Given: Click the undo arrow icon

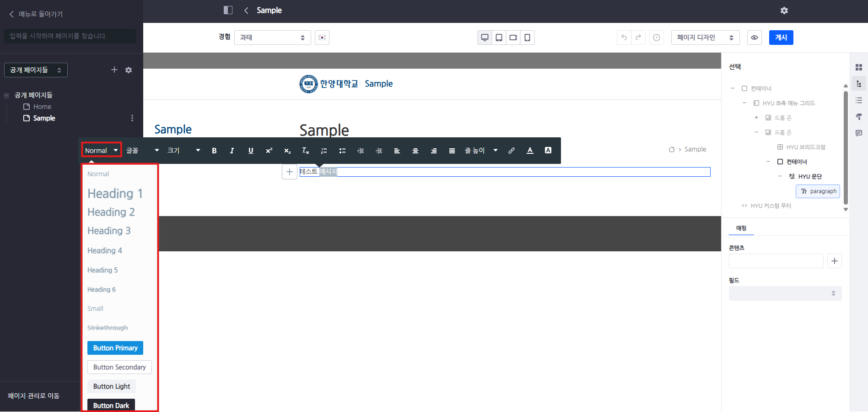Looking at the screenshot, I should coord(624,38).
